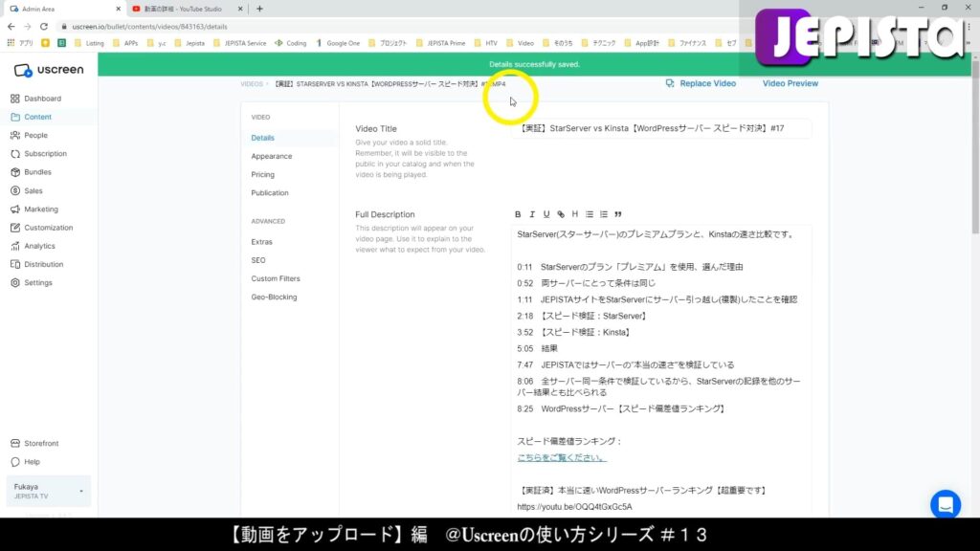Select the Appearance tab
Image resolution: width=980 pixels, height=551 pixels.
click(x=271, y=156)
